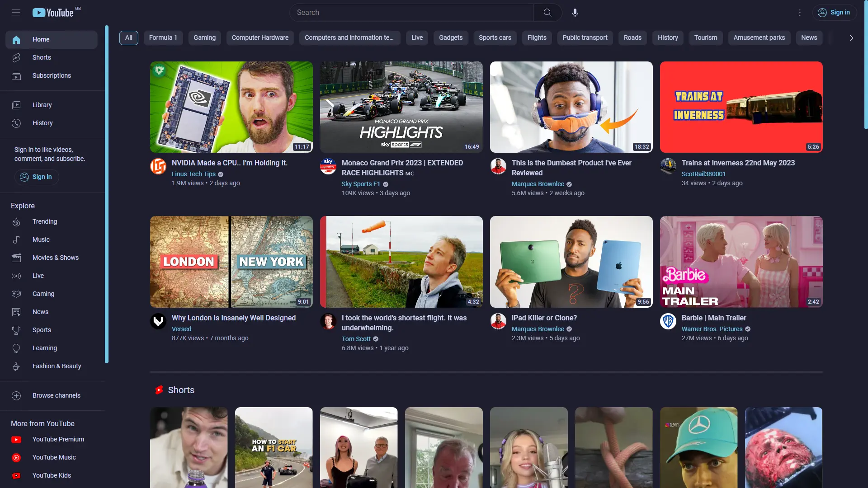This screenshot has width=868, height=488.
Task: Click Browse channels plus icon
Action: tap(16, 396)
